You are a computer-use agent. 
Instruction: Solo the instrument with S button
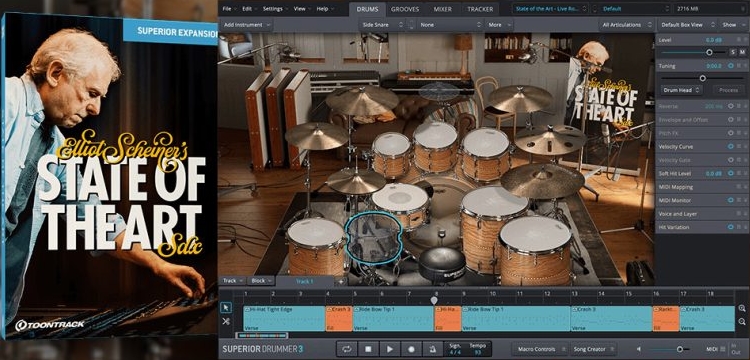[732, 52]
